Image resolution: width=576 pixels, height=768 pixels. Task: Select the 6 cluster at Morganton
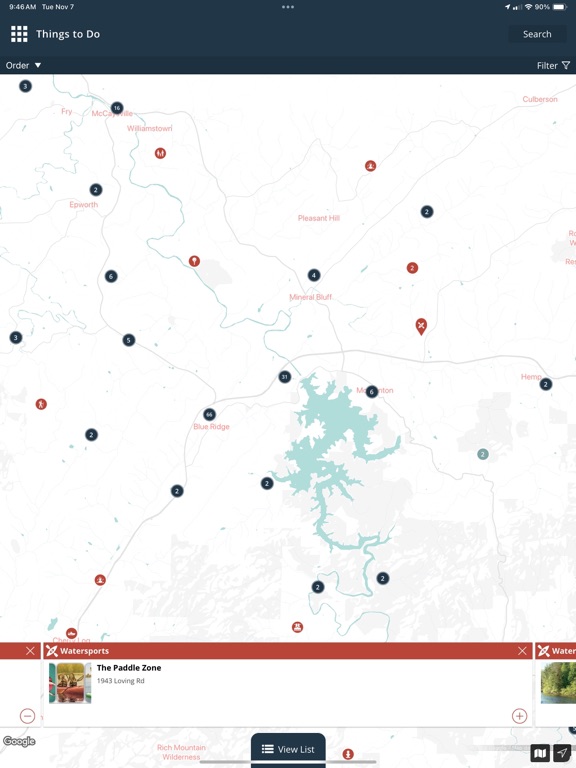372,391
